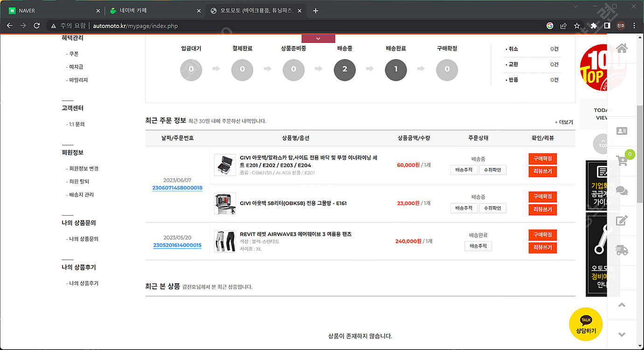Open the home icon in right sidebar

pyautogui.click(x=622, y=48)
